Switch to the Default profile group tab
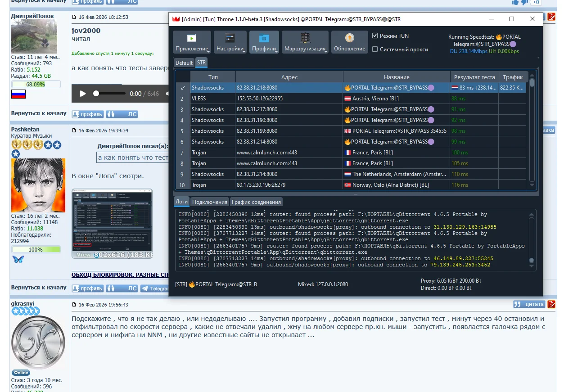The height and width of the screenshot is (392, 582). point(184,63)
